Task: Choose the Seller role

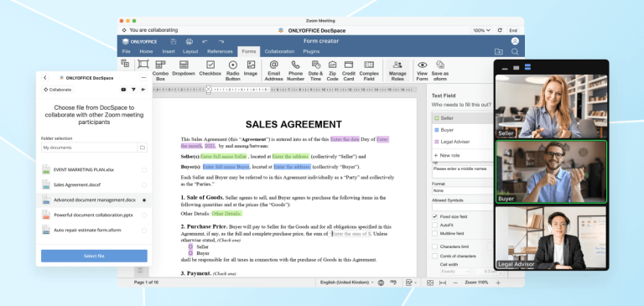Action: coord(463,118)
